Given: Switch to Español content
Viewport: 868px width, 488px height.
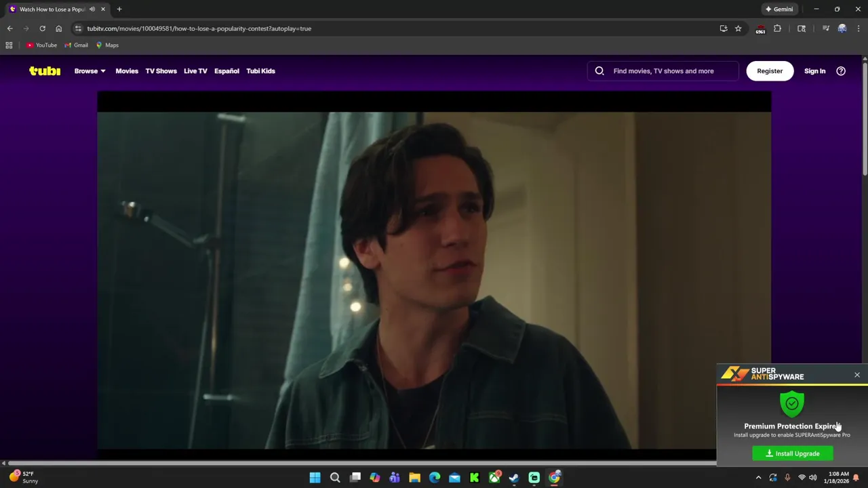Looking at the screenshot, I should tap(226, 70).
